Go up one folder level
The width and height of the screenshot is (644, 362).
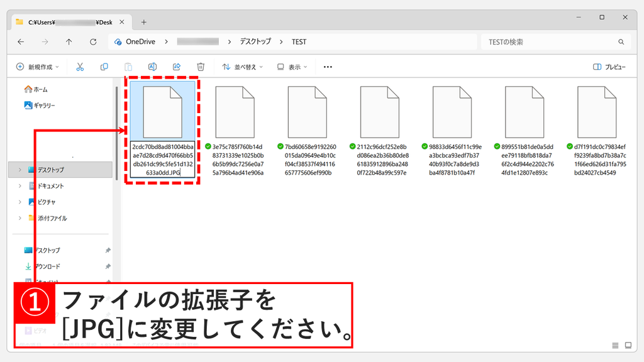(x=69, y=42)
